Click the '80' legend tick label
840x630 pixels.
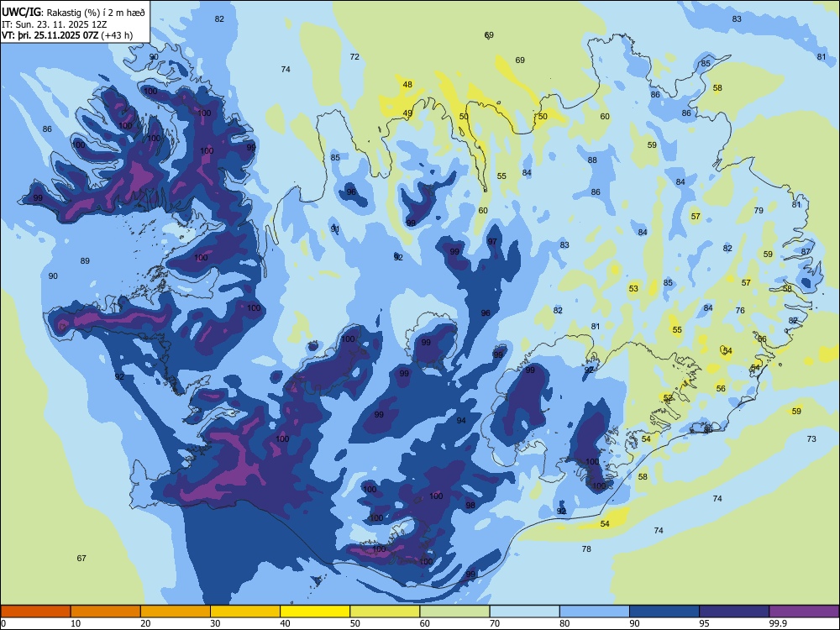pyautogui.click(x=564, y=623)
